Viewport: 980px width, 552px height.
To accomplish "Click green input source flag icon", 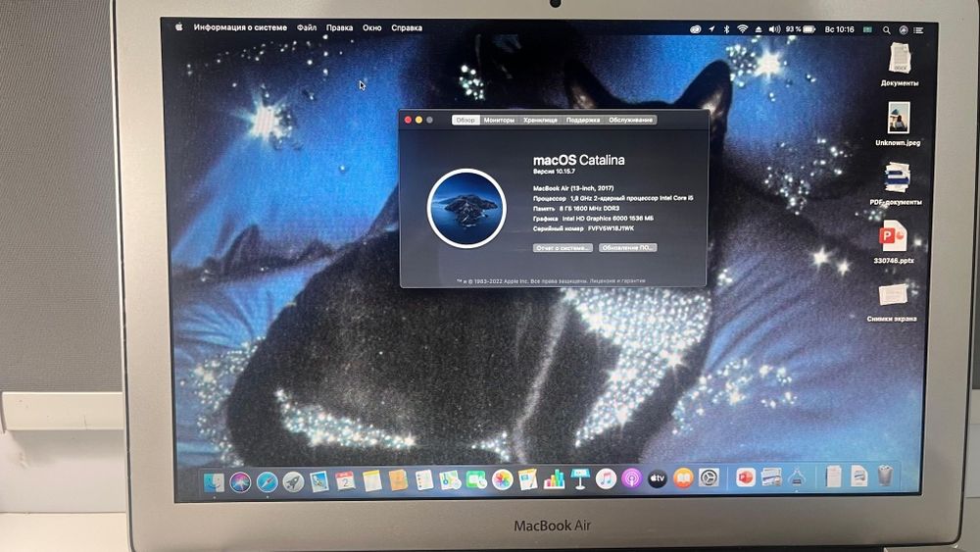I will pos(867,29).
